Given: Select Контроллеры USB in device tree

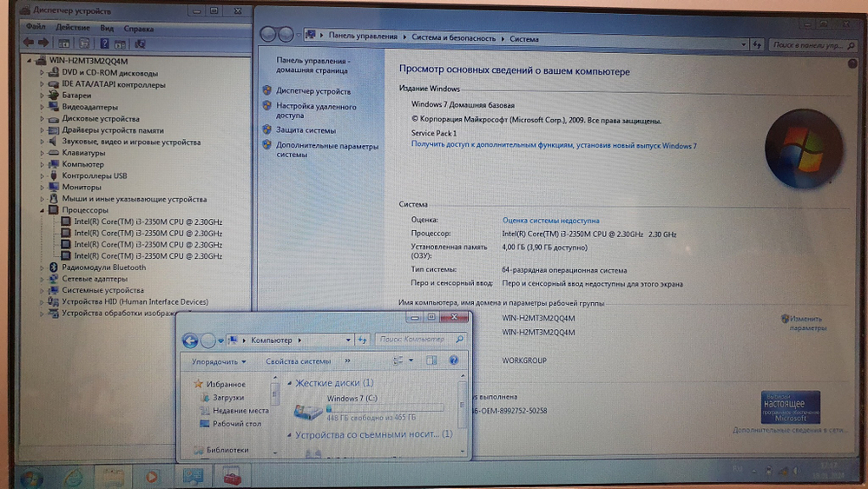Looking at the screenshot, I should click(x=95, y=175).
